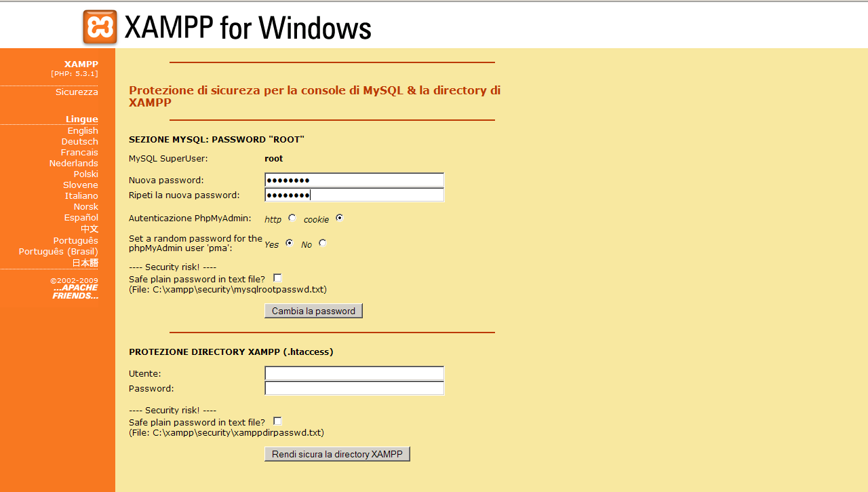This screenshot has height=492, width=868.
Task: Choose No for random pma password
Action: (x=323, y=243)
